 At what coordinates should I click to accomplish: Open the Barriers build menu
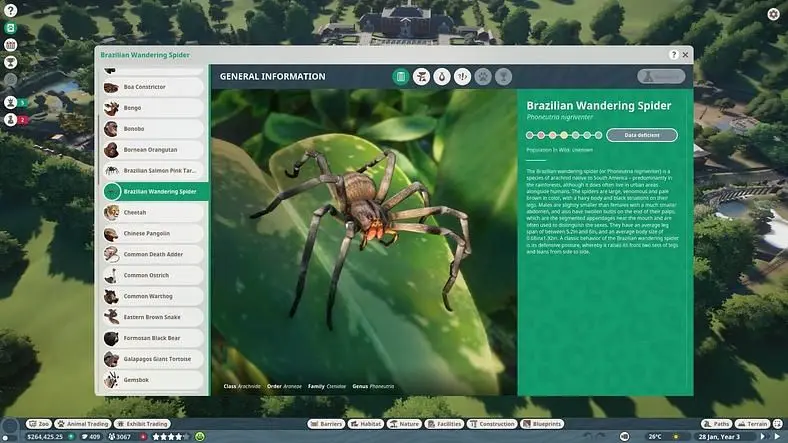(x=326, y=424)
